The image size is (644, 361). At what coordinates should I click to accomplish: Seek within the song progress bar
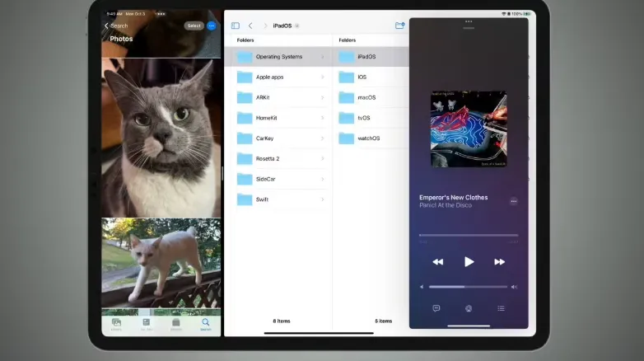(x=469, y=235)
